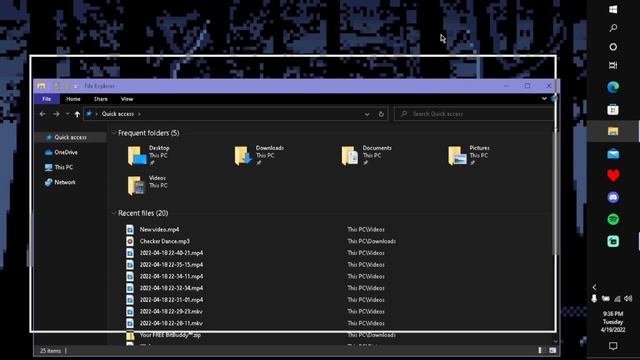Select file 2022-04-18 22-29-23.mkv
The image size is (640, 360).
tap(171, 311)
